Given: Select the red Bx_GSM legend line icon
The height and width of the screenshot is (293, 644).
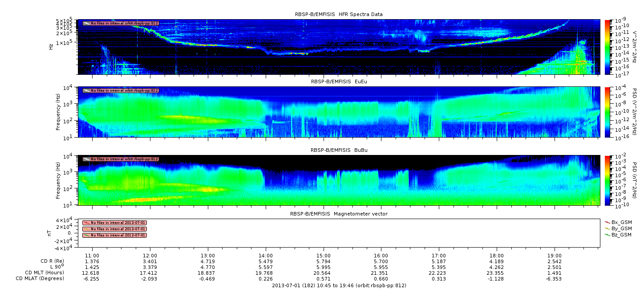Looking at the screenshot, I should click(x=607, y=222).
